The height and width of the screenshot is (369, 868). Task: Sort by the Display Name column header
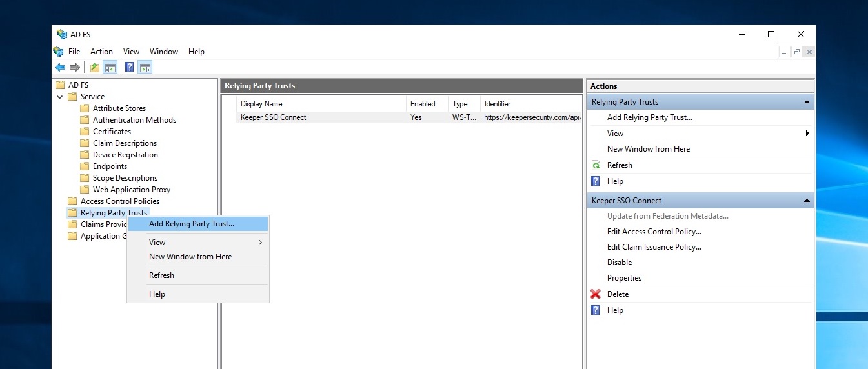(x=261, y=104)
